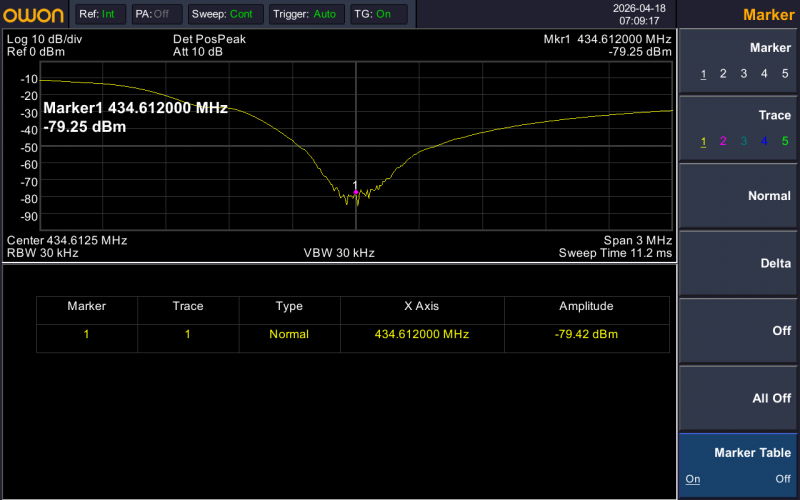Toggle the Ref Int status indicator
Viewport: 800px width, 500px height.
point(101,15)
